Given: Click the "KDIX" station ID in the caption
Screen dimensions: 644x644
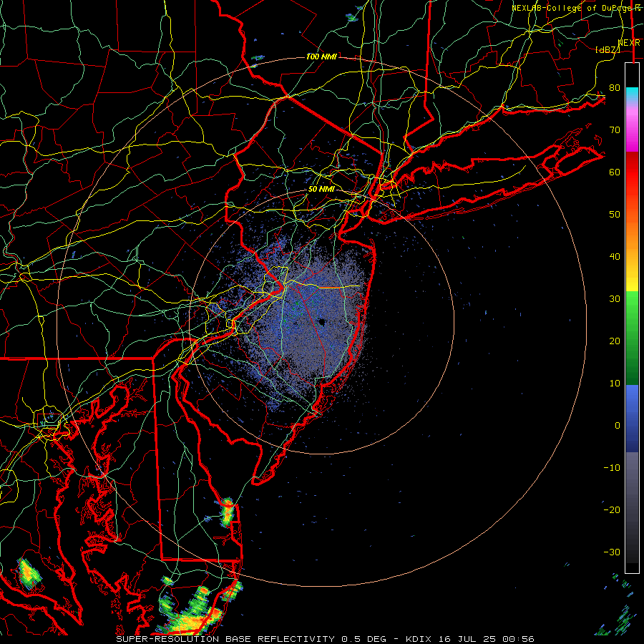Looking at the screenshot, I should [420, 639].
